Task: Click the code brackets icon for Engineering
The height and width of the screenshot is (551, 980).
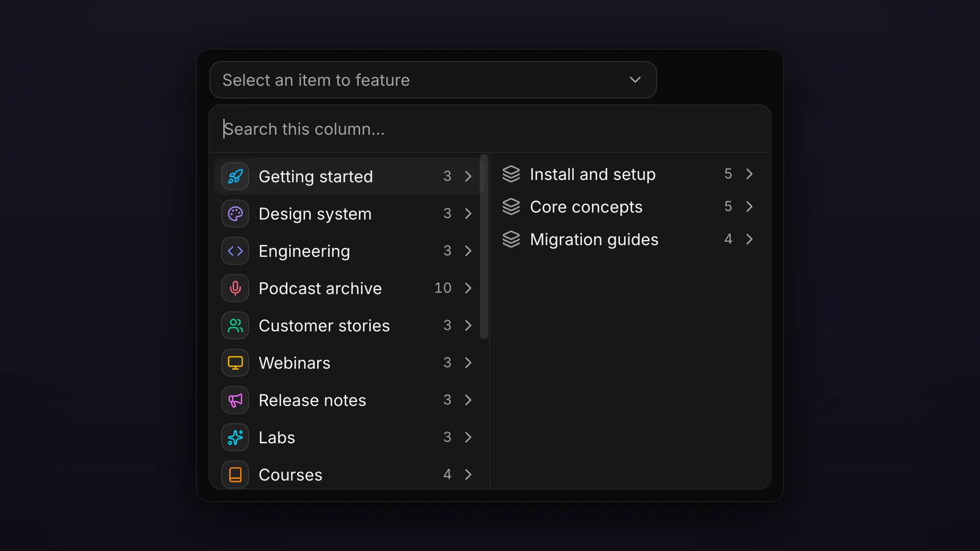Action: point(235,251)
